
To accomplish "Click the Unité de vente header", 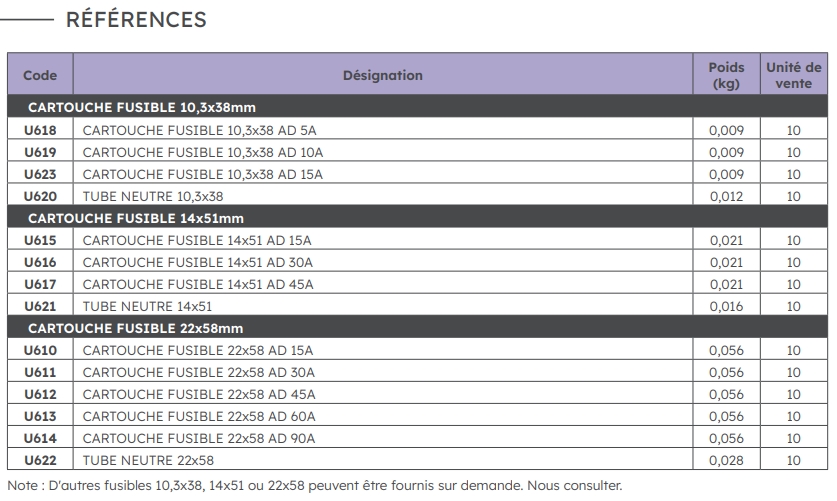I will [793, 75].
